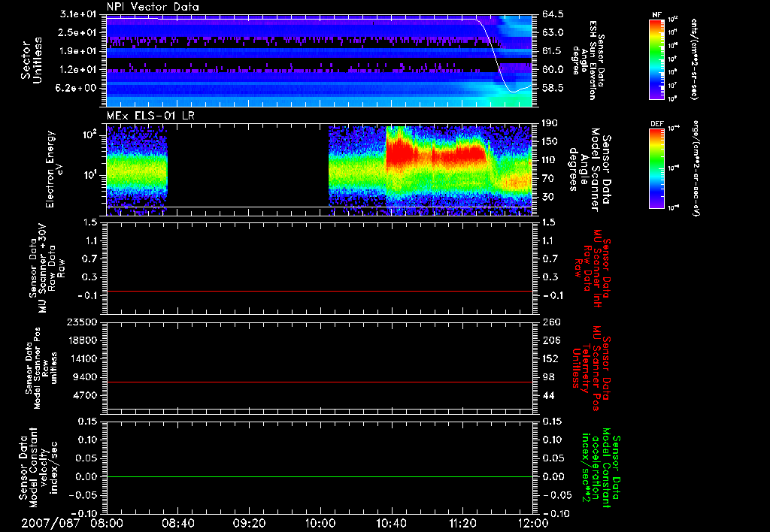Click the 18800 scanner position tick

81,340
